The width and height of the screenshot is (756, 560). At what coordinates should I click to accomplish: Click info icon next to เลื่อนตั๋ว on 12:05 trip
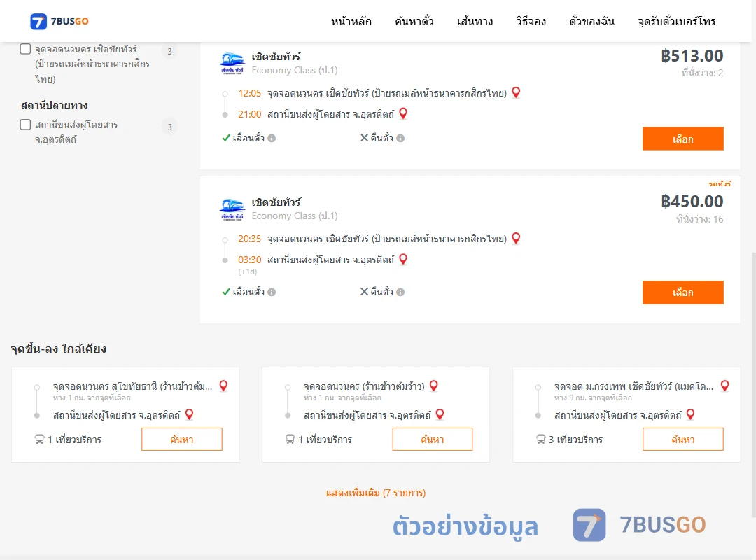[272, 139]
